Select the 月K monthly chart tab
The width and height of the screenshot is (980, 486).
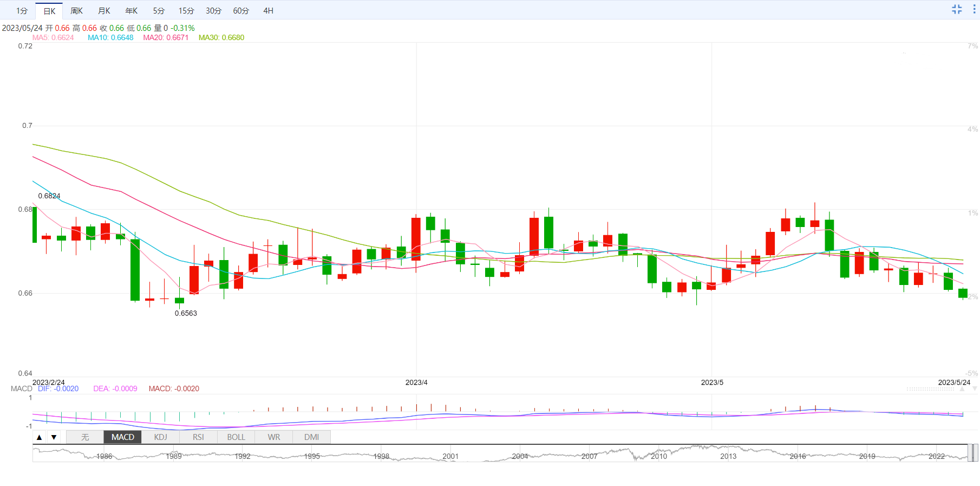tap(104, 11)
